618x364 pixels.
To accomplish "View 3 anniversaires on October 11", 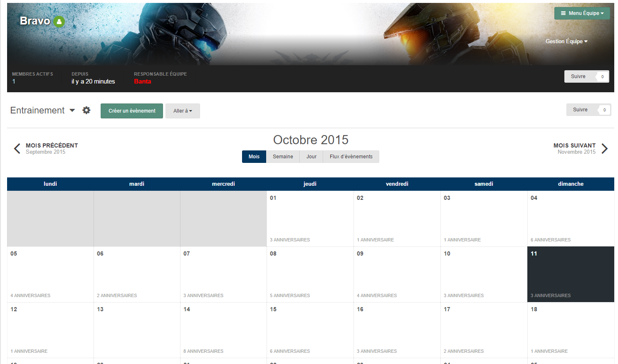I will coord(551,295).
